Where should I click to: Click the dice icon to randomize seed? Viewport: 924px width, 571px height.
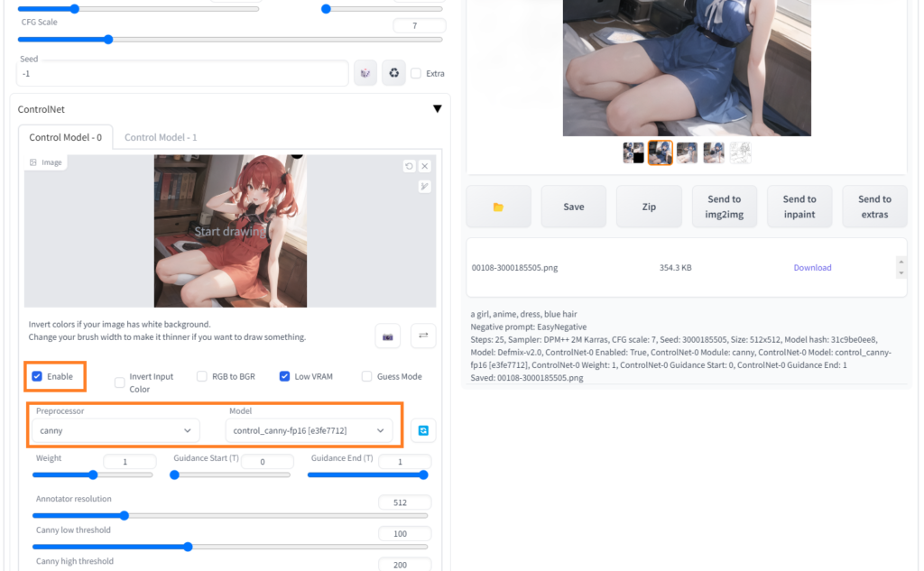coord(365,73)
